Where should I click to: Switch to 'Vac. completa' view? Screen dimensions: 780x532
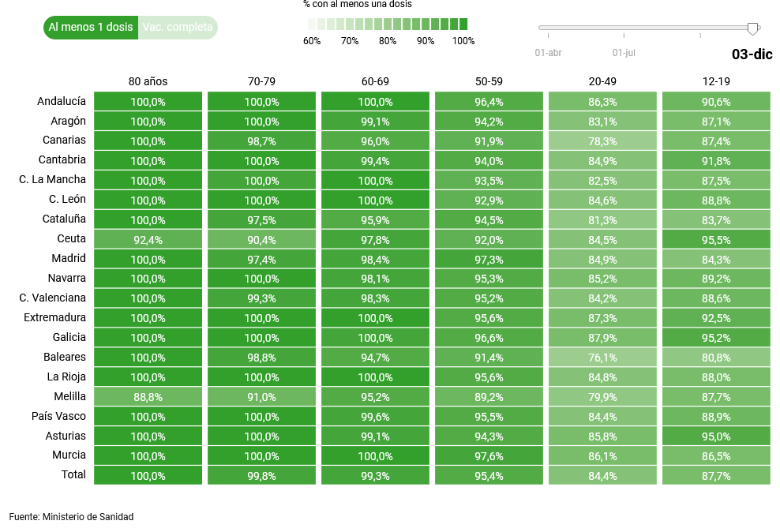pyautogui.click(x=177, y=28)
